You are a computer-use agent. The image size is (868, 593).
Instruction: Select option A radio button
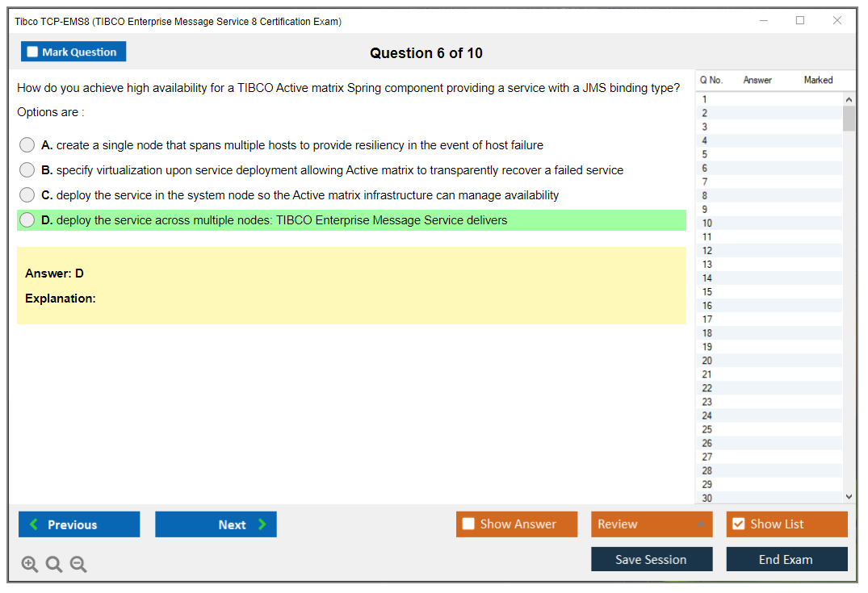[27, 145]
